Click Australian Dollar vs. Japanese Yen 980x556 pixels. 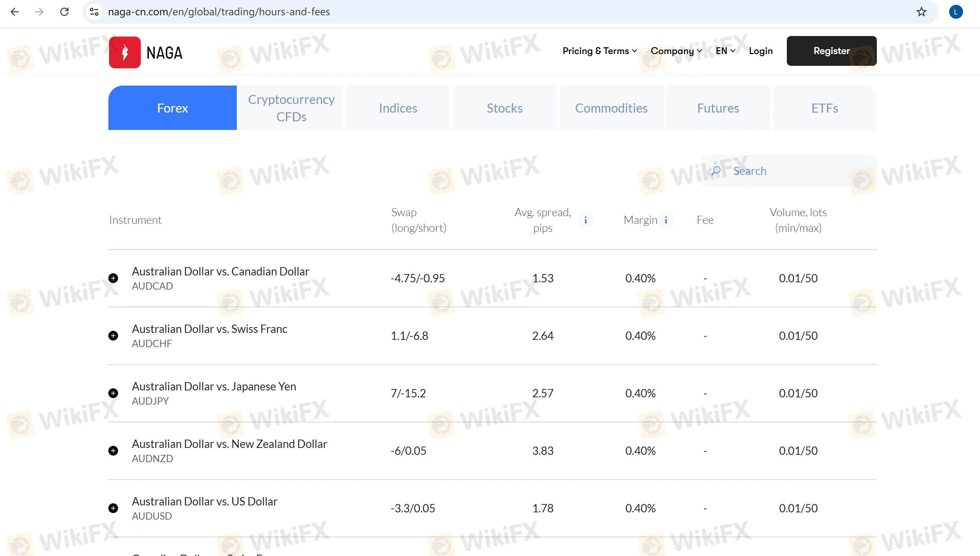click(x=214, y=387)
